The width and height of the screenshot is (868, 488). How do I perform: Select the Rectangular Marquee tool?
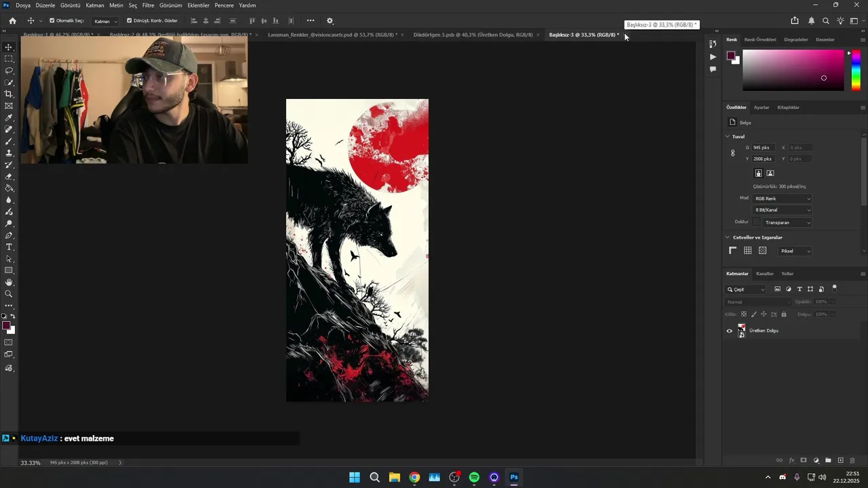(x=9, y=59)
